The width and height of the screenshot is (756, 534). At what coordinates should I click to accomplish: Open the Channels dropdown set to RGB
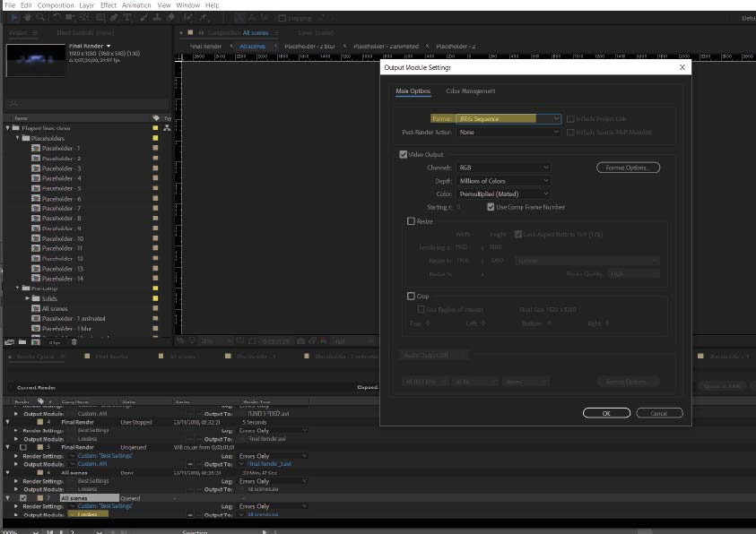pyautogui.click(x=502, y=168)
